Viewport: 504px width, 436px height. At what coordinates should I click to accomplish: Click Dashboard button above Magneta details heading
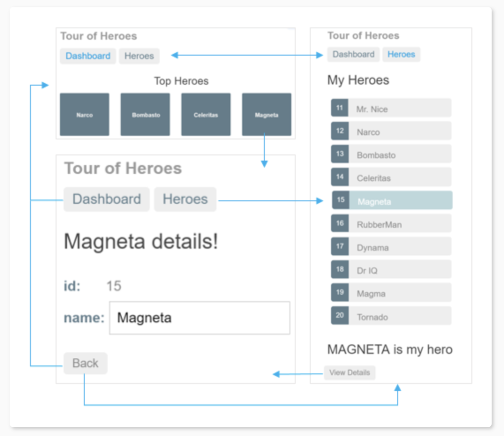pyautogui.click(x=106, y=199)
